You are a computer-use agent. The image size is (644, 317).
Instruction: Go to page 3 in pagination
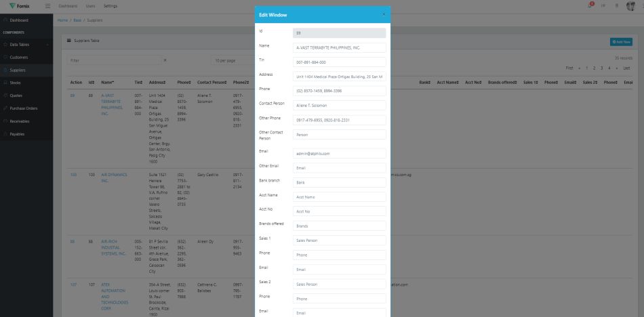[599, 68]
